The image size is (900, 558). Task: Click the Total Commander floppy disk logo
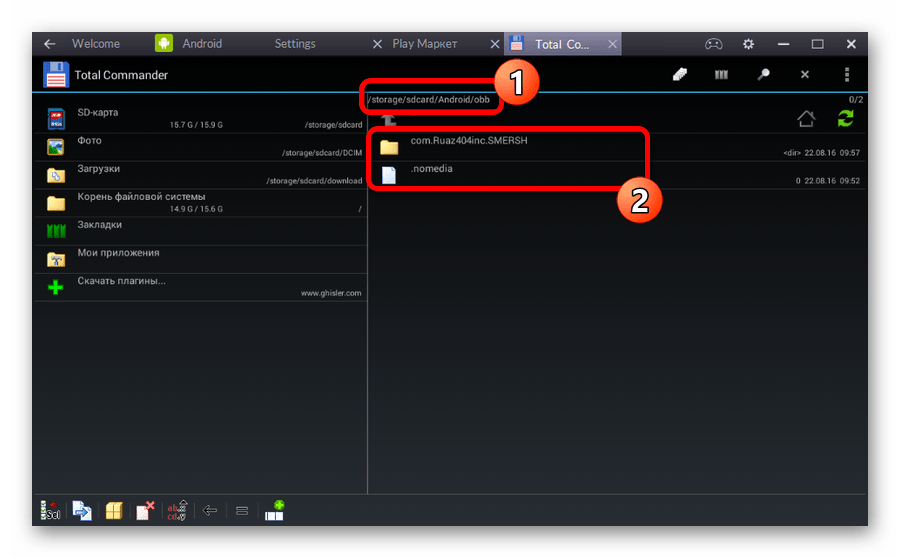point(56,75)
